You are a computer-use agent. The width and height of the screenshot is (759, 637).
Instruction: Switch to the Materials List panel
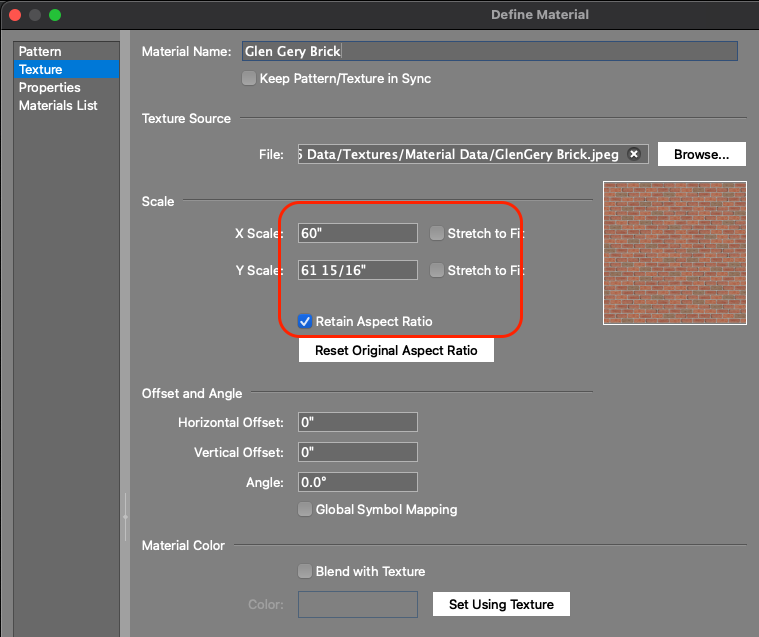point(58,105)
